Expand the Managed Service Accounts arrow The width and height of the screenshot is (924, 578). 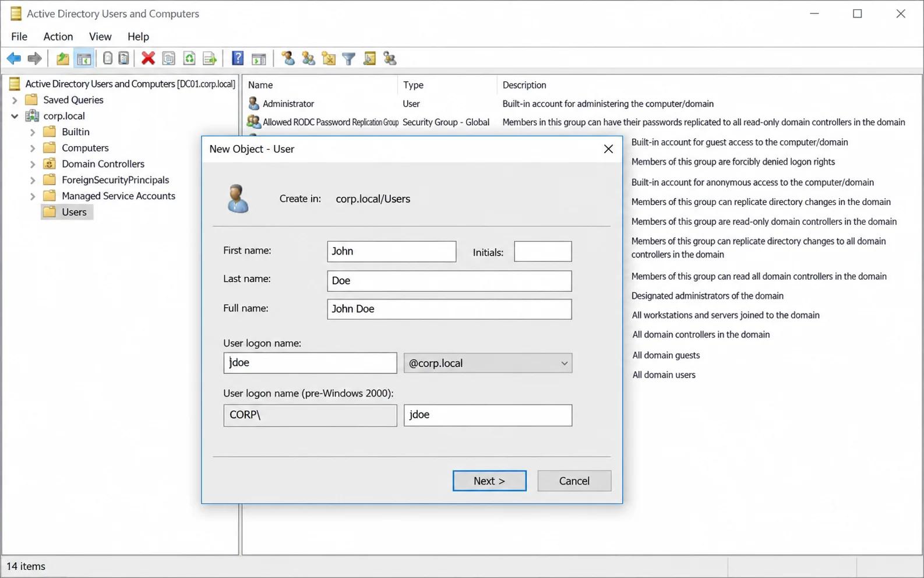33,196
